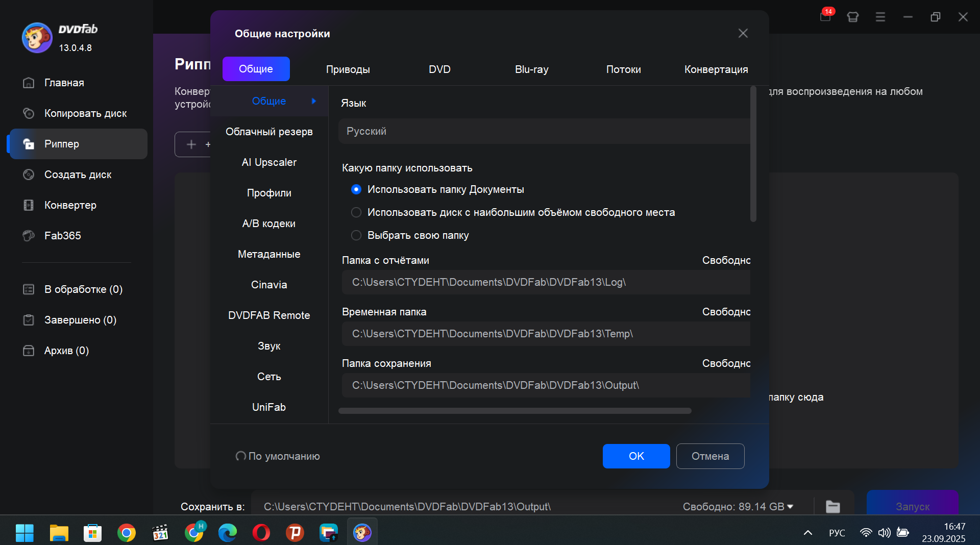
Task: Open Сеть settings section
Action: coord(269,377)
